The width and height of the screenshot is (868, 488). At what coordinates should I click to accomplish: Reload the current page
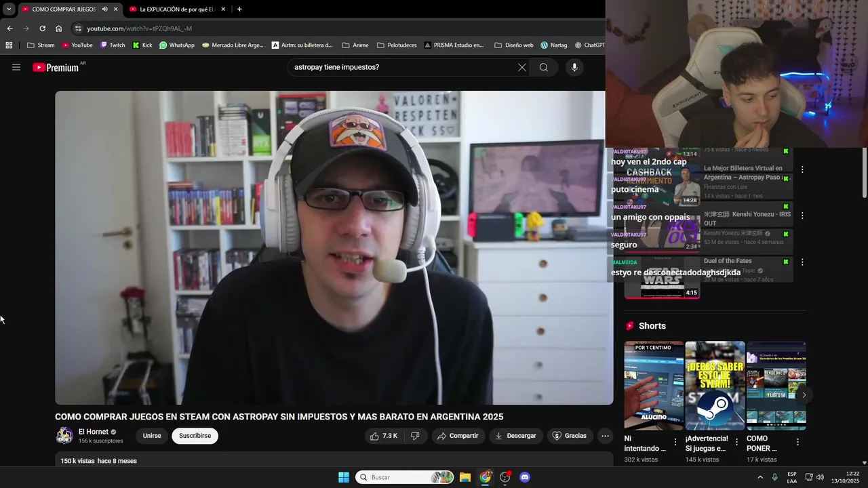pos(42,28)
